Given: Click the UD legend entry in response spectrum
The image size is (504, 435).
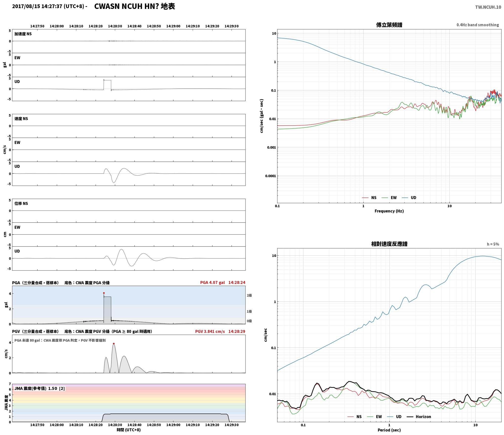Looking at the screenshot, I should pos(394,417).
